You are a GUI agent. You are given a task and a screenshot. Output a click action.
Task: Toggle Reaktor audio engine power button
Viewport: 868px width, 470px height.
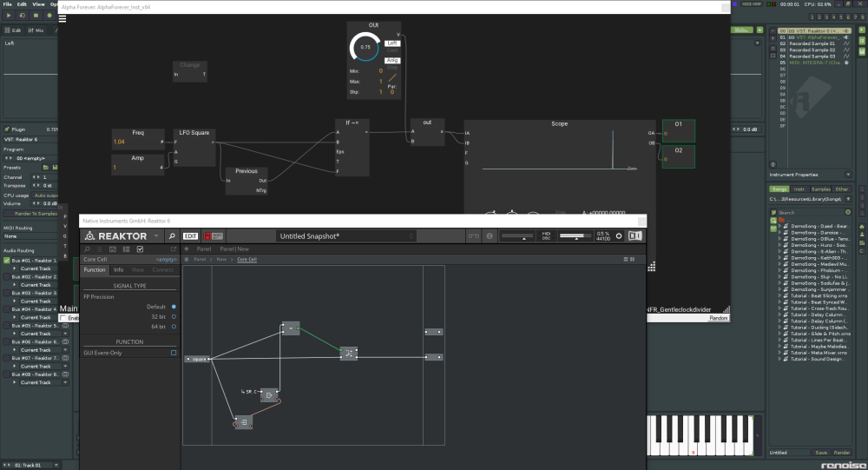619,236
